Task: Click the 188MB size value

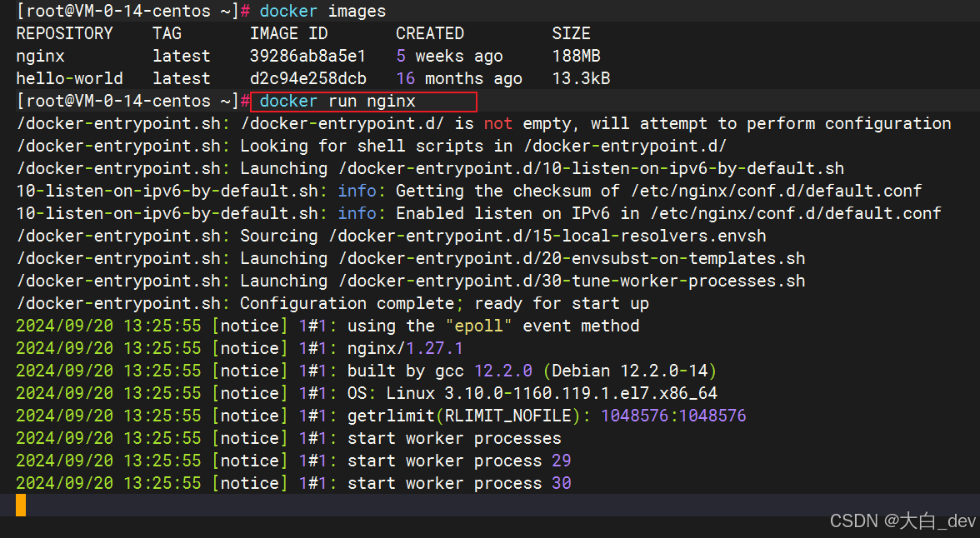Action: 577,57
